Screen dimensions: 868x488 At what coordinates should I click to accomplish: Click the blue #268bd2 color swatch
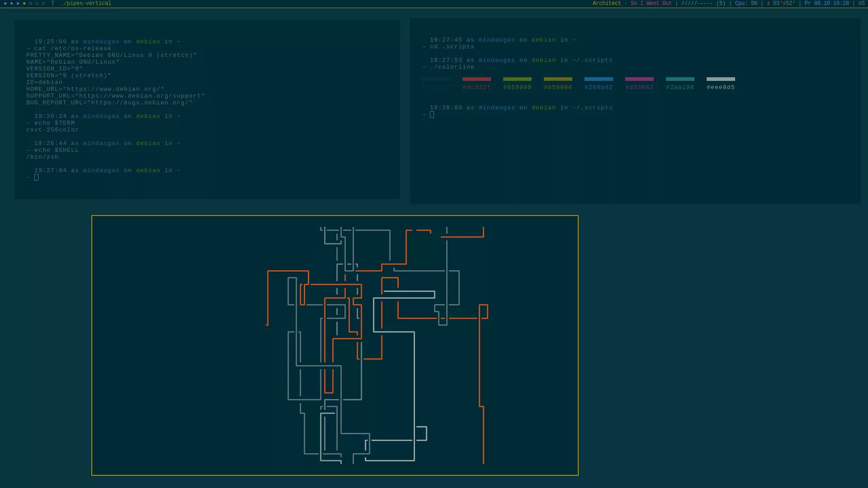click(599, 79)
